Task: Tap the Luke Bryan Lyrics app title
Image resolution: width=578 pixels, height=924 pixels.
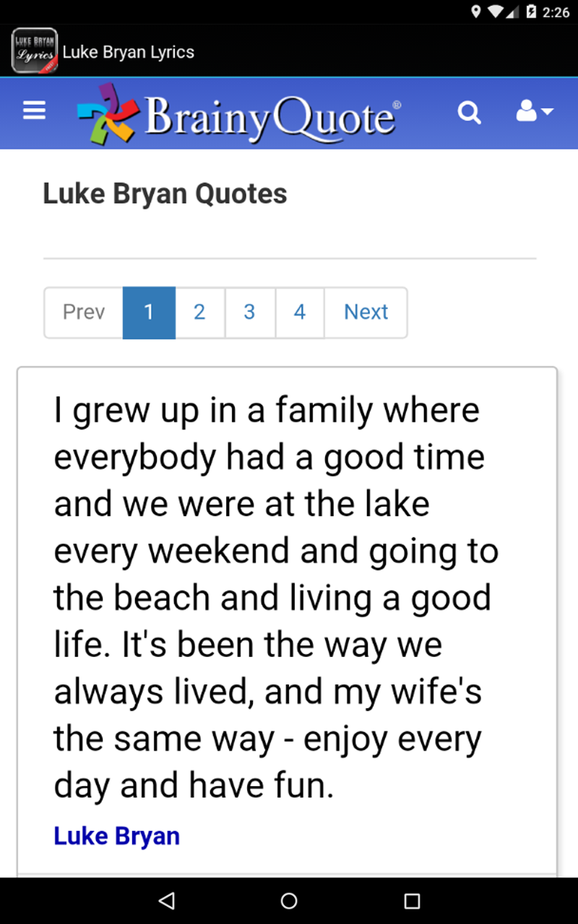Action: pyautogui.click(x=129, y=52)
